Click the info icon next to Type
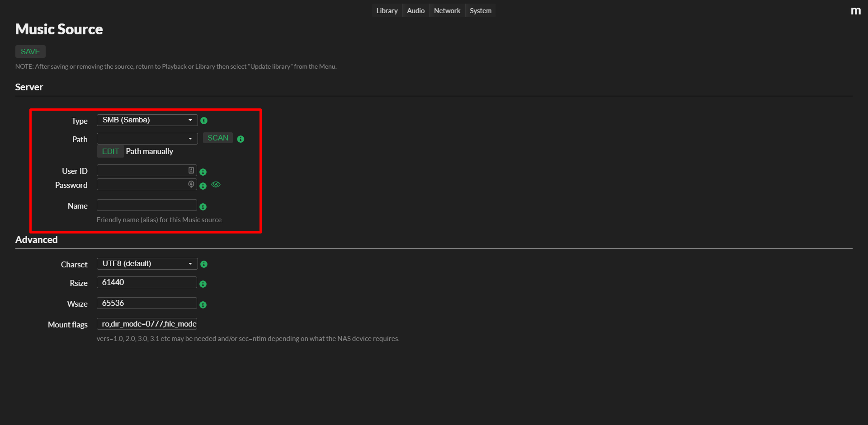The width and height of the screenshot is (868, 425). pyautogui.click(x=204, y=121)
